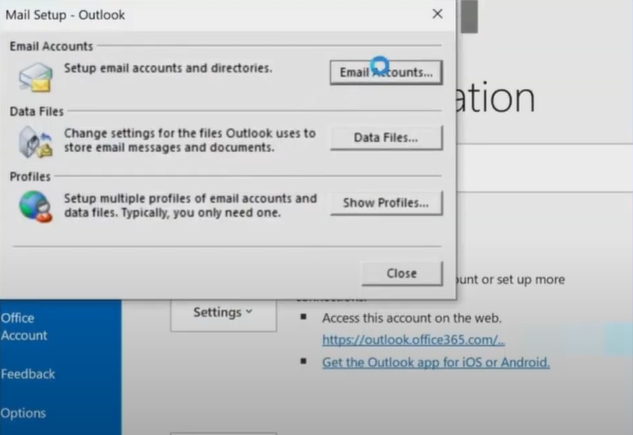The image size is (633, 435).
Task: Click 'Access this account on the web.' text
Action: pyautogui.click(x=412, y=318)
